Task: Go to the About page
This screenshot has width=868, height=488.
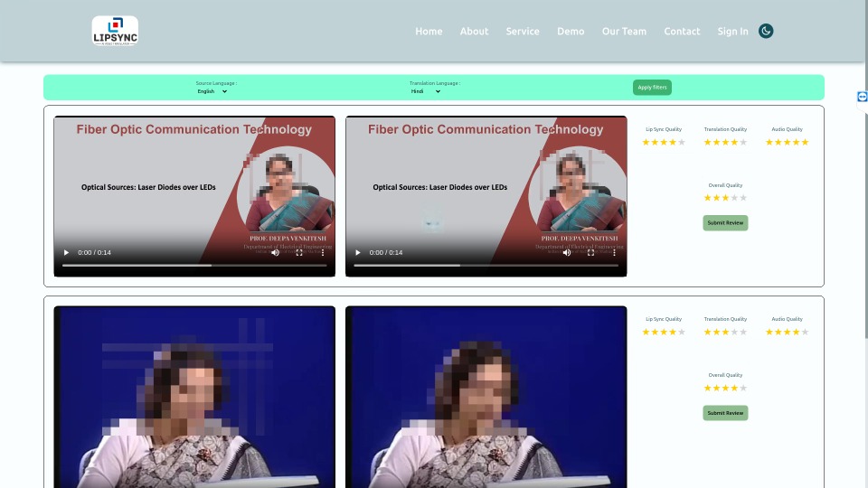Action: point(474,31)
